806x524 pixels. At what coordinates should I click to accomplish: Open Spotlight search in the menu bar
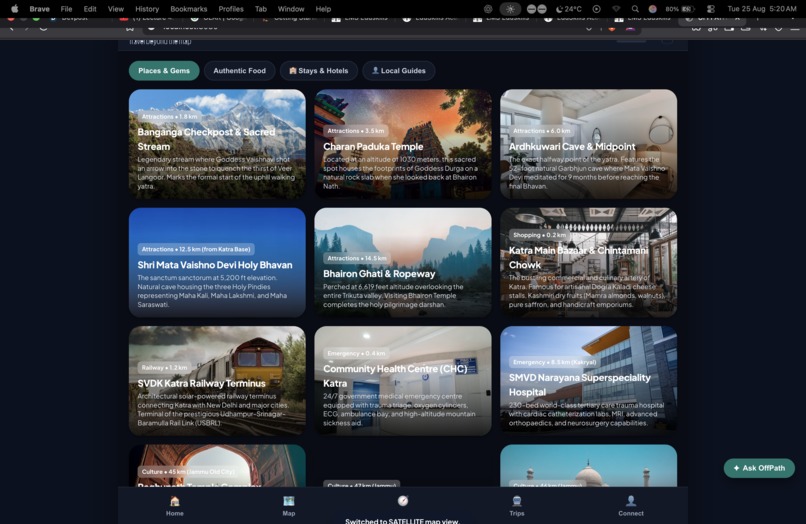tap(635, 9)
